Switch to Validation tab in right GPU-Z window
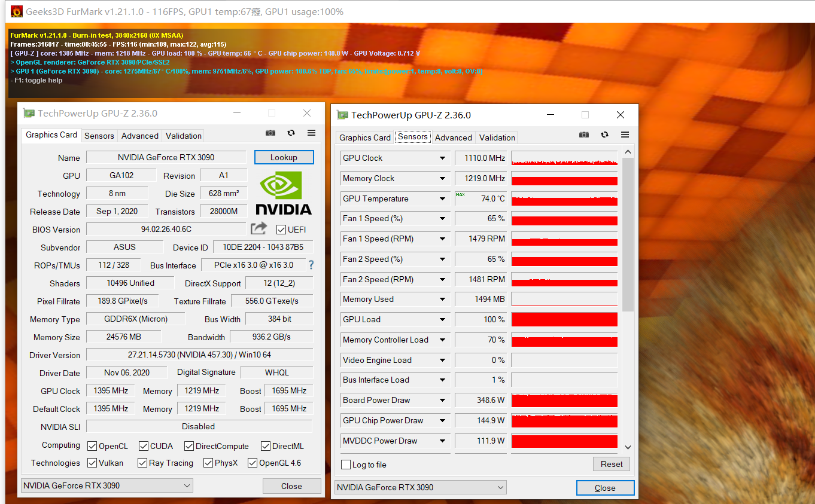This screenshot has width=815, height=504. (x=497, y=138)
